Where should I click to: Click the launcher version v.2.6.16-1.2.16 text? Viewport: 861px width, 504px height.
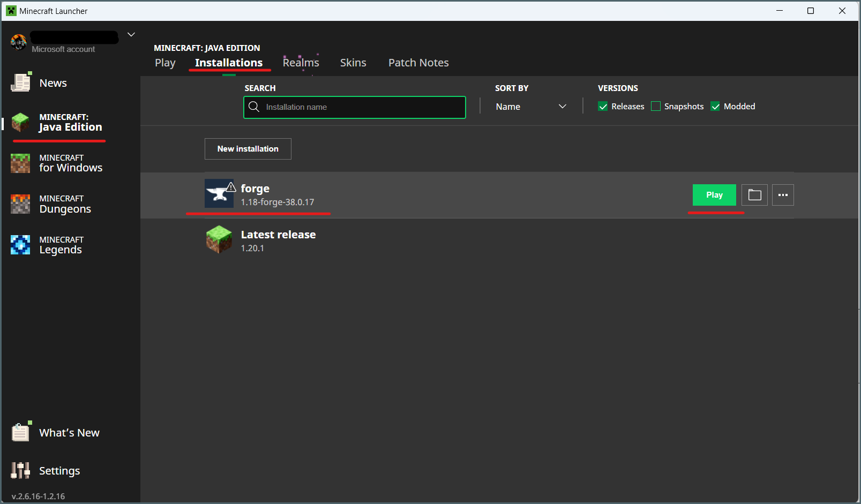point(38,497)
